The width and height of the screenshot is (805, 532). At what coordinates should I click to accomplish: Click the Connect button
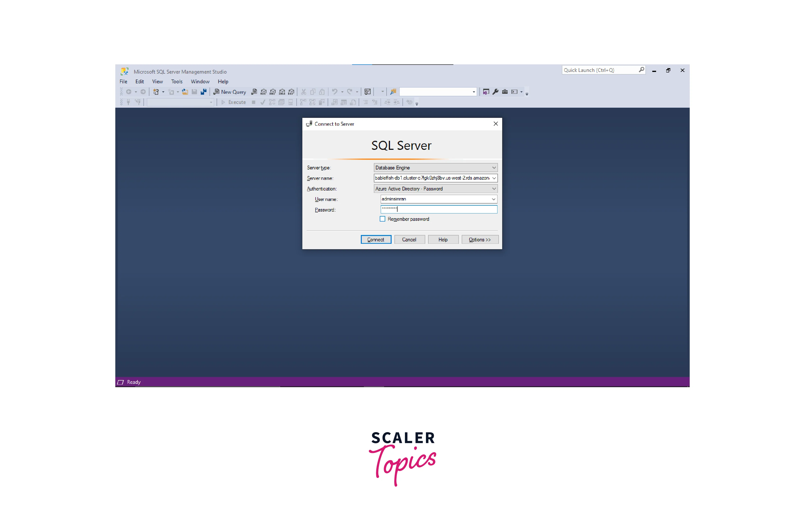pos(376,239)
